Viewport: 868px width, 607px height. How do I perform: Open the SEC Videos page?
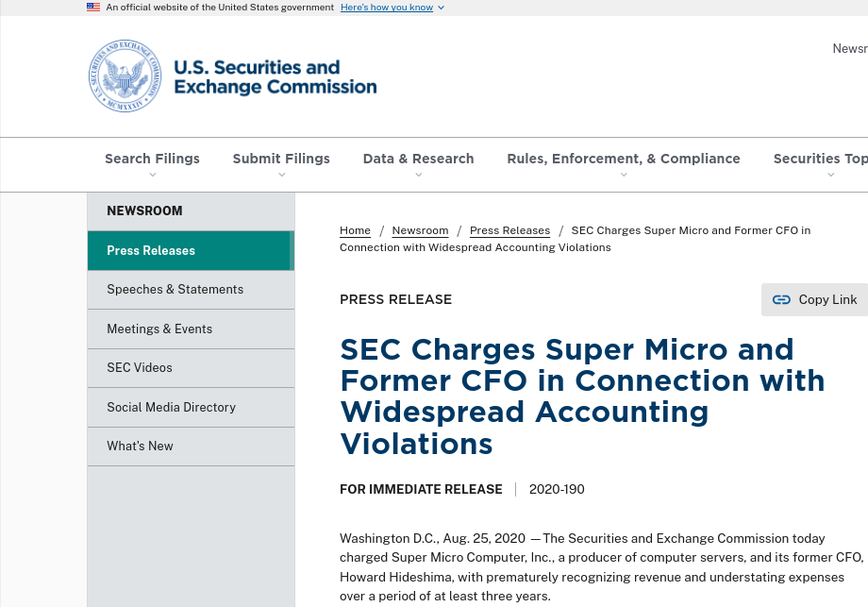pyautogui.click(x=139, y=367)
